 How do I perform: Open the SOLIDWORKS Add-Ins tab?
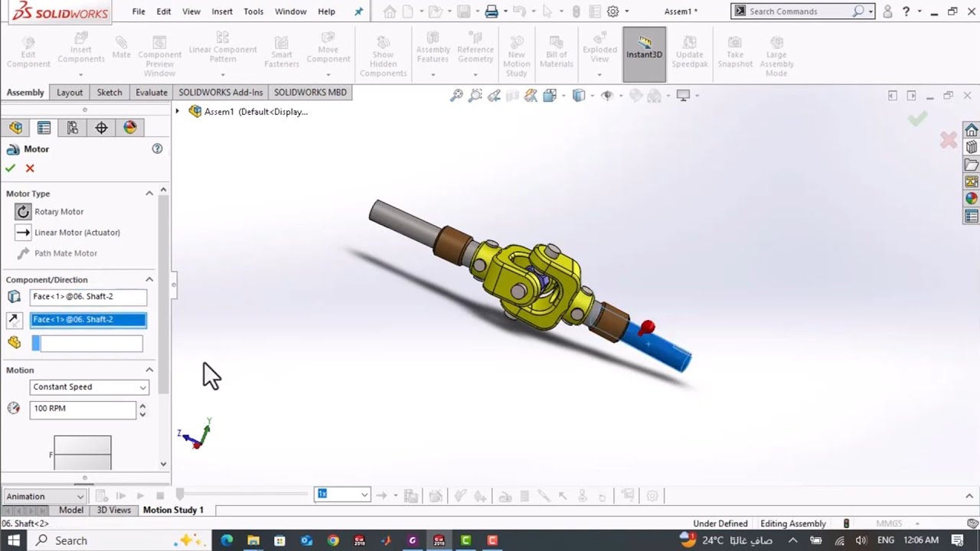coord(220,93)
